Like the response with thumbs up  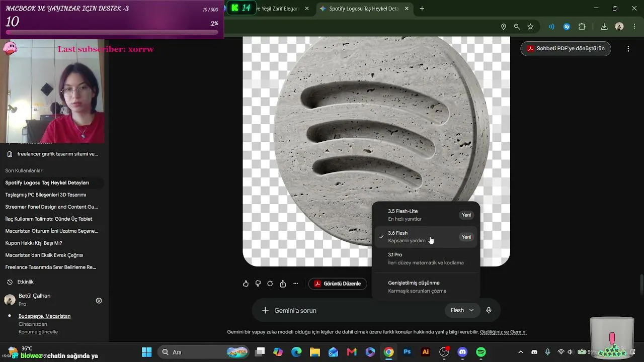[x=246, y=284]
